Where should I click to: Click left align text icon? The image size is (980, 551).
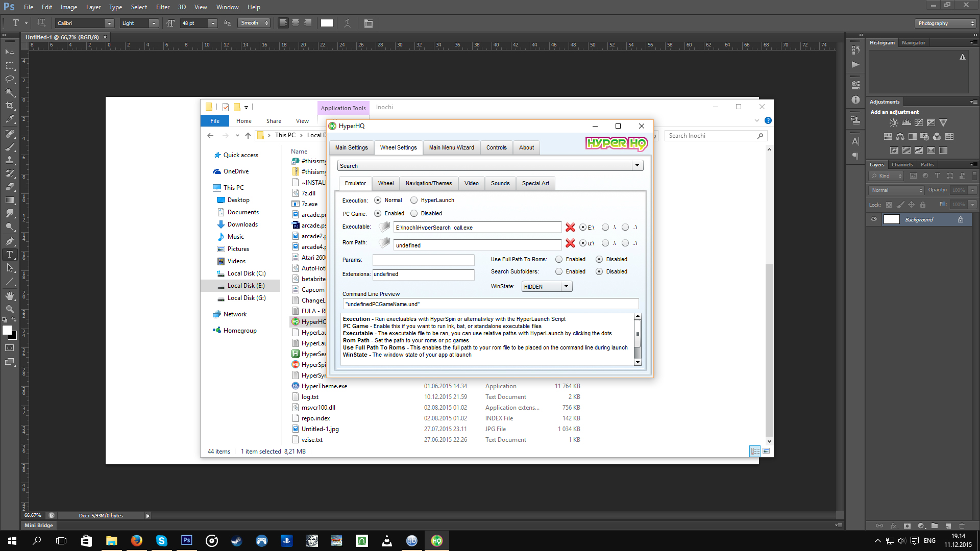(x=283, y=23)
